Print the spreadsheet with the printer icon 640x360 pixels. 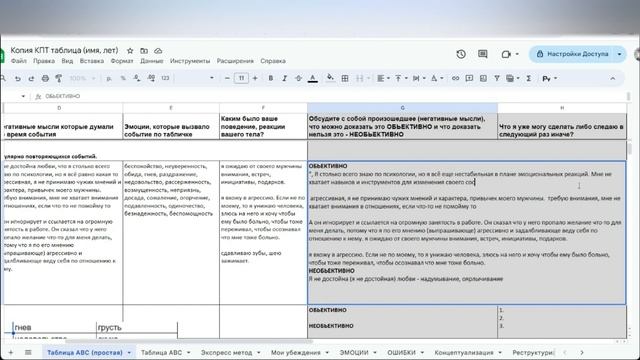pos(45,78)
